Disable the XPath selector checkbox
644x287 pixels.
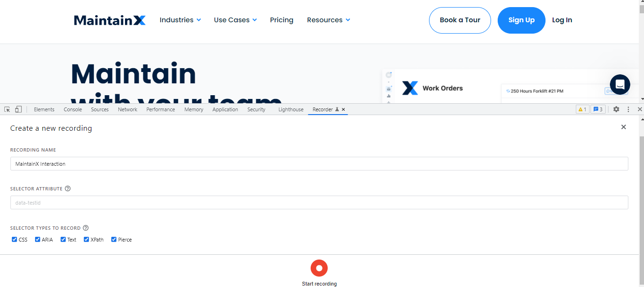point(87,240)
